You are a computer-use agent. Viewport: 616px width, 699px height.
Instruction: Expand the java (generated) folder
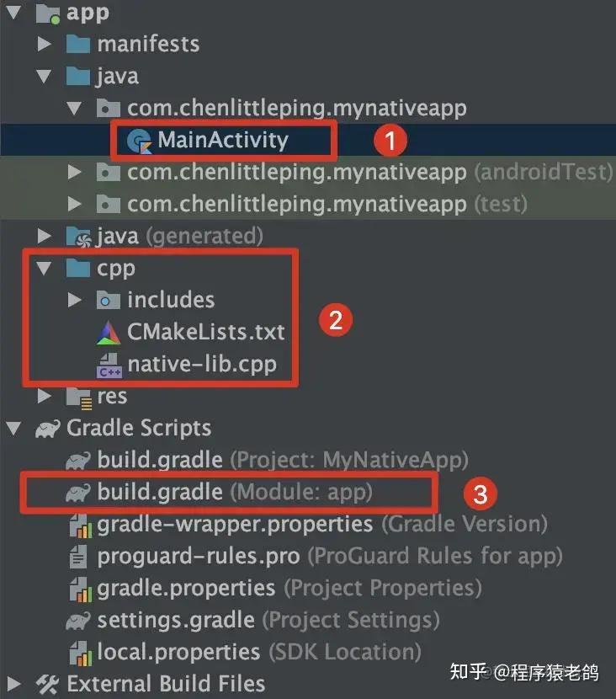point(45,237)
